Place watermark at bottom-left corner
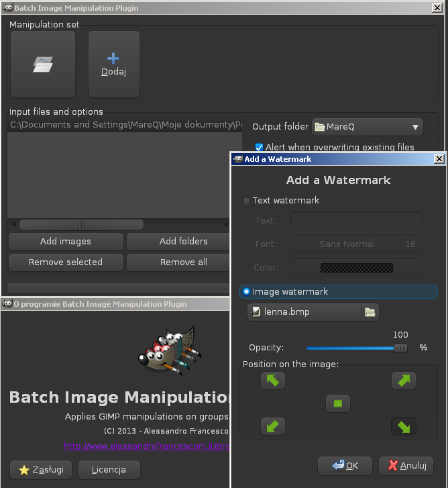The image size is (448, 488). pos(273,426)
